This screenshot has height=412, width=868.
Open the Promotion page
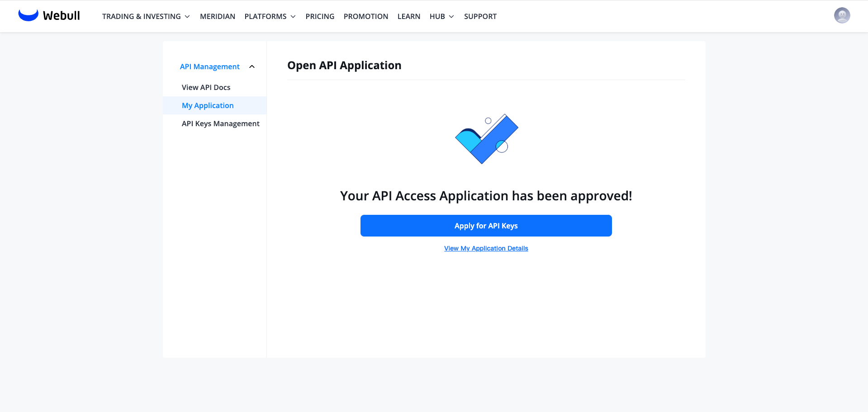click(366, 16)
